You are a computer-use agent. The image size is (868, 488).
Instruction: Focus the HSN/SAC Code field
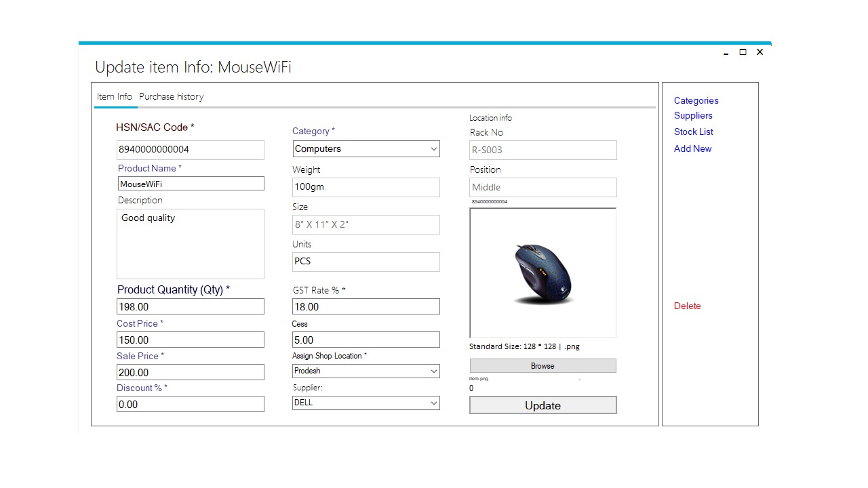tap(191, 150)
